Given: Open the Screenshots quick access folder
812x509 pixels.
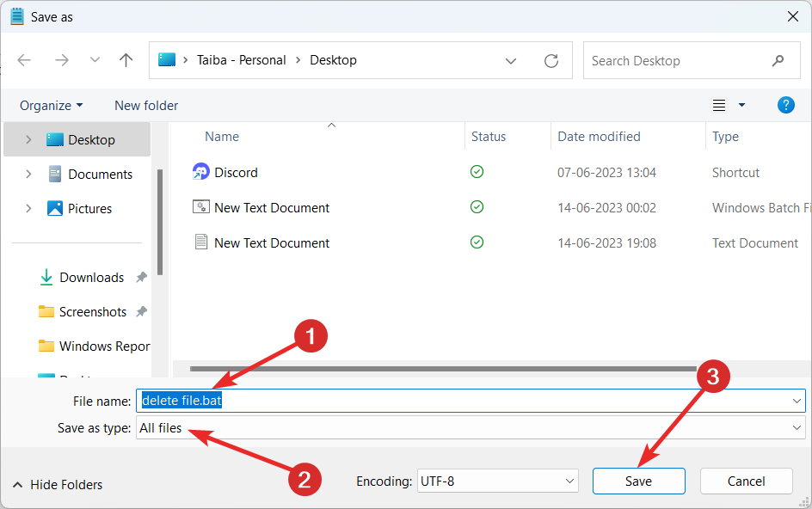Looking at the screenshot, I should 93,312.
